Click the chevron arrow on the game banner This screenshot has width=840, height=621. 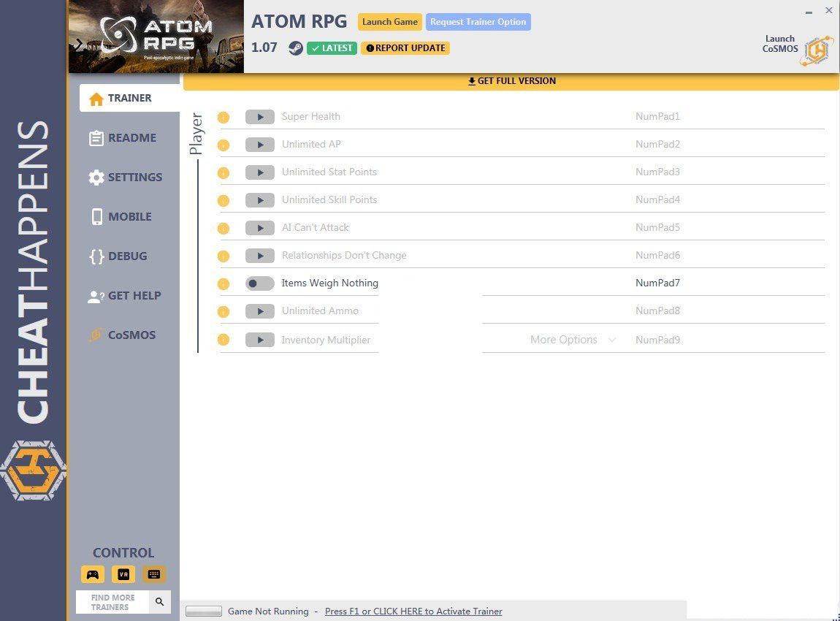coord(78,45)
